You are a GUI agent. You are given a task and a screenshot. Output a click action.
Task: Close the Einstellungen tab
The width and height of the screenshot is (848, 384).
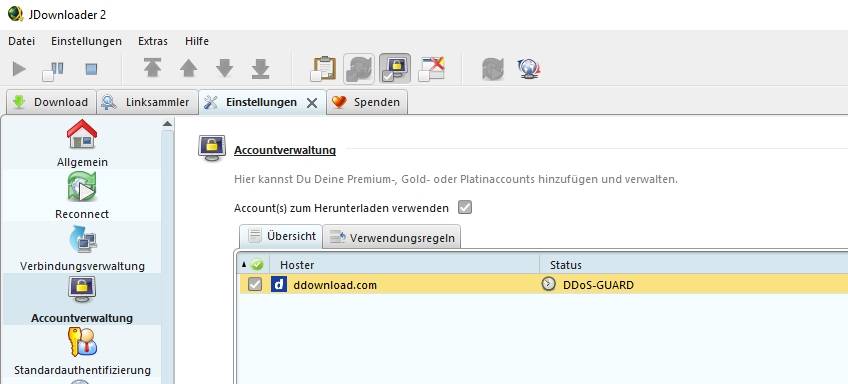coord(312,103)
